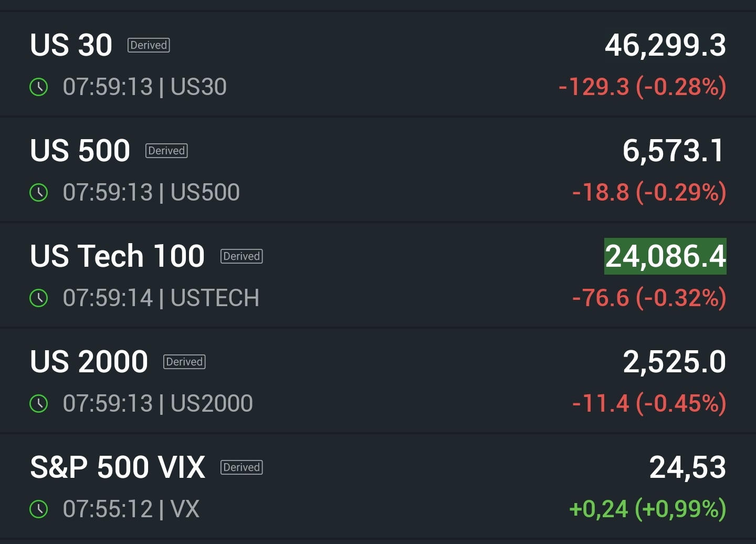Open the US 500 index name

tap(80, 151)
